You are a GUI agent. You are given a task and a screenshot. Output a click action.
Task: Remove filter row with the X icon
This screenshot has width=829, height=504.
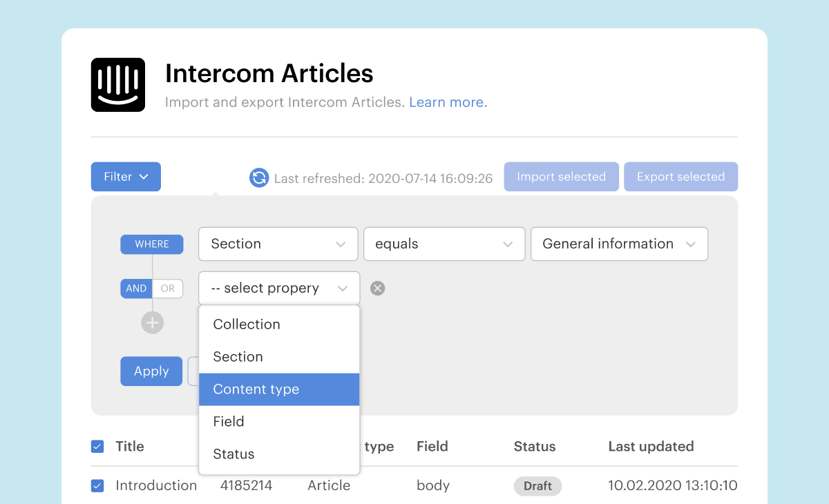click(x=377, y=288)
